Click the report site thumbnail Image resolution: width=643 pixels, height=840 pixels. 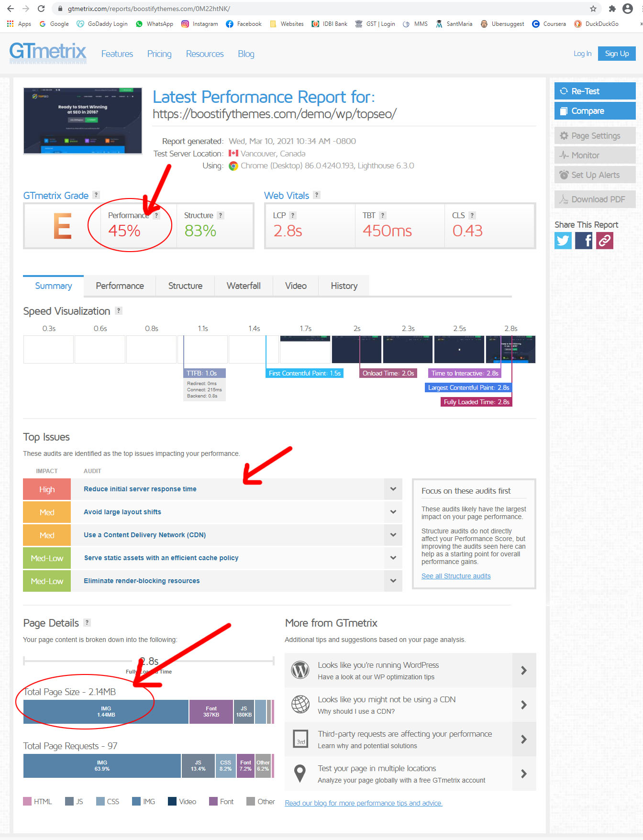[83, 121]
